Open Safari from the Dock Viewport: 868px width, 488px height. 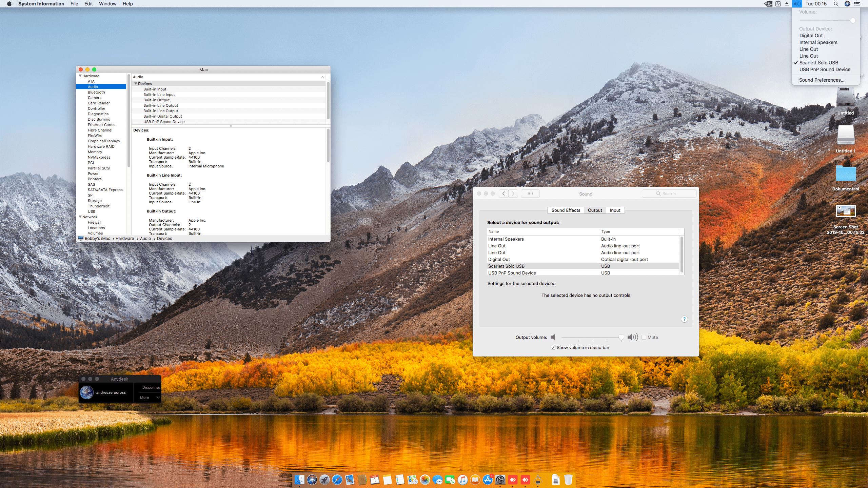click(338, 479)
